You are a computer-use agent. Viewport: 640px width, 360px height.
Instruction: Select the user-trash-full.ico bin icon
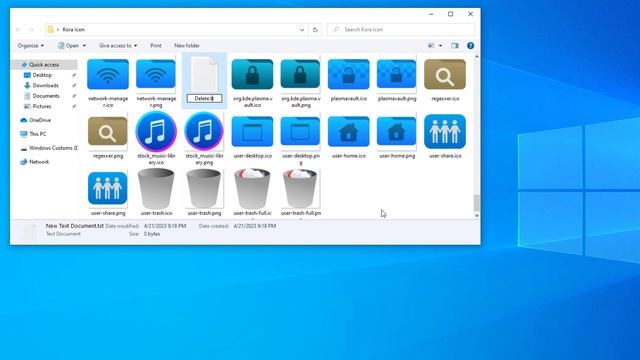pos(252,188)
